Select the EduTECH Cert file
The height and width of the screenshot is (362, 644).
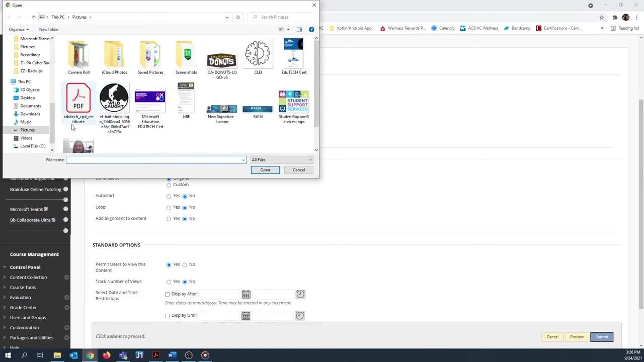(x=294, y=57)
